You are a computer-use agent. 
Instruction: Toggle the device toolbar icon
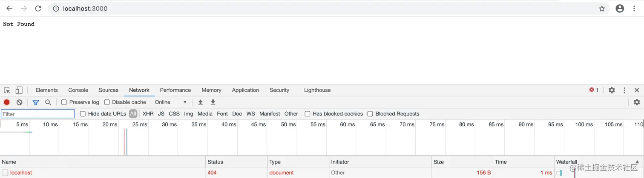[19, 90]
